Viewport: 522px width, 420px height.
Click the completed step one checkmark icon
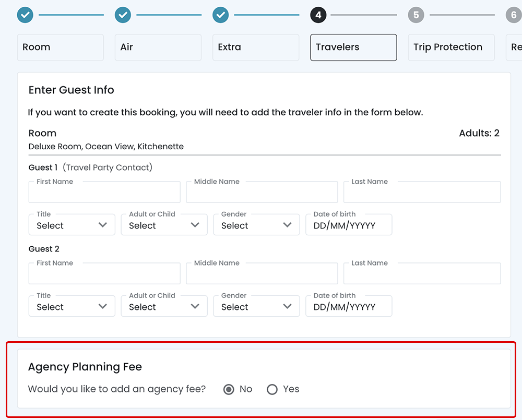[25, 15]
